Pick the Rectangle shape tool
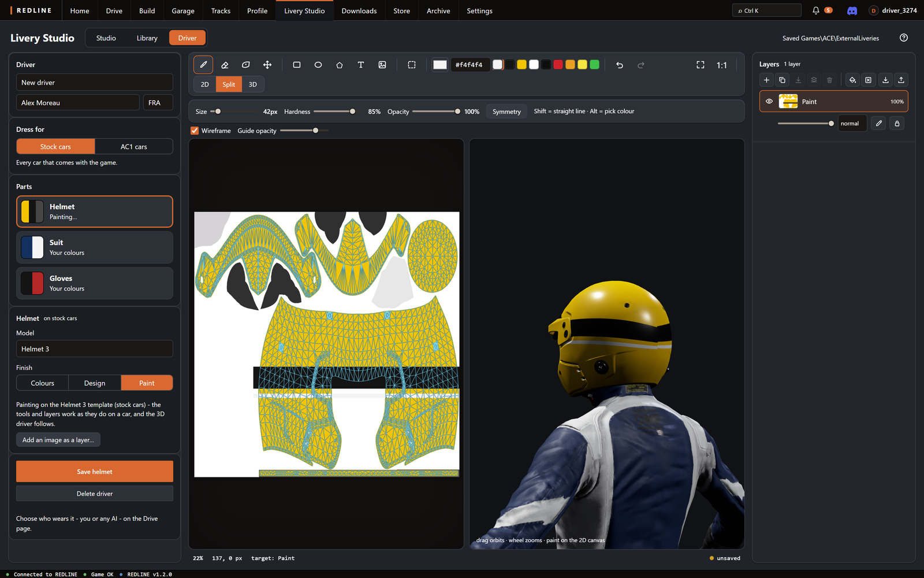The height and width of the screenshot is (578, 924). tap(297, 65)
